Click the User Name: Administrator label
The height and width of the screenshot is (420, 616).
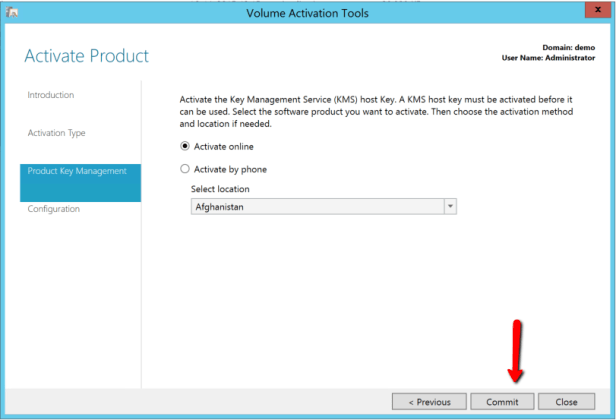(548, 57)
